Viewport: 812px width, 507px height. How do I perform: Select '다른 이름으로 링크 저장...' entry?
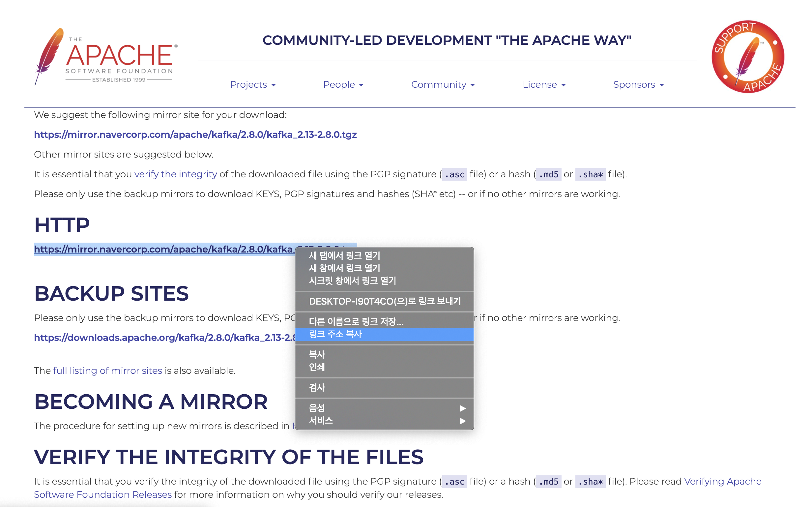(x=356, y=321)
